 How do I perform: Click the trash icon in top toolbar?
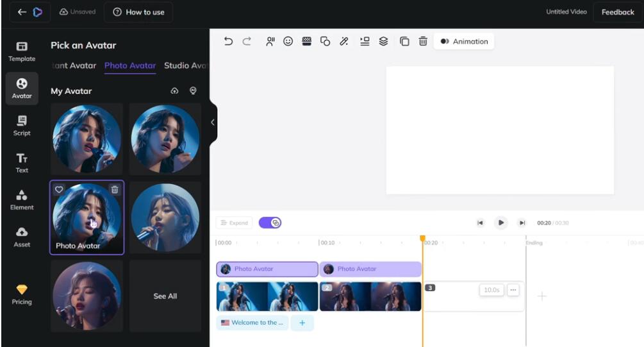[423, 42]
